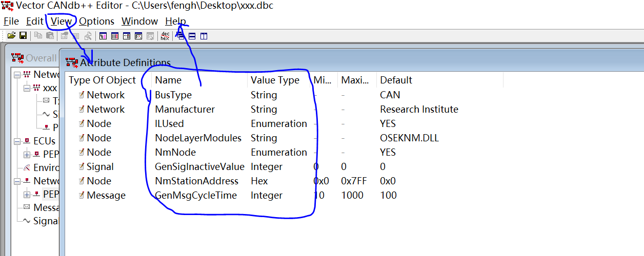Tile windows vertically from toolbar
The width and height of the screenshot is (644, 256).
tap(204, 36)
